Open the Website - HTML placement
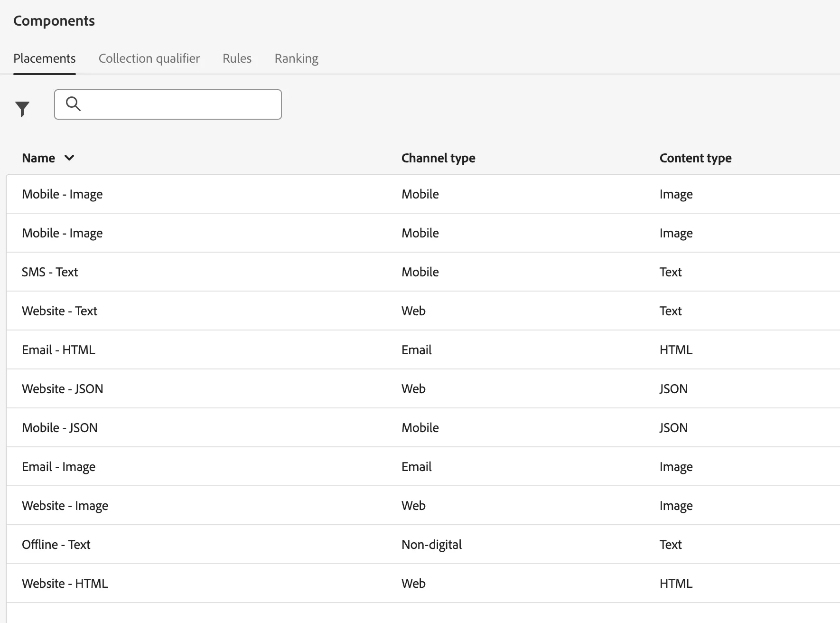This screenshot has width=840, height=623. (423, 583)
